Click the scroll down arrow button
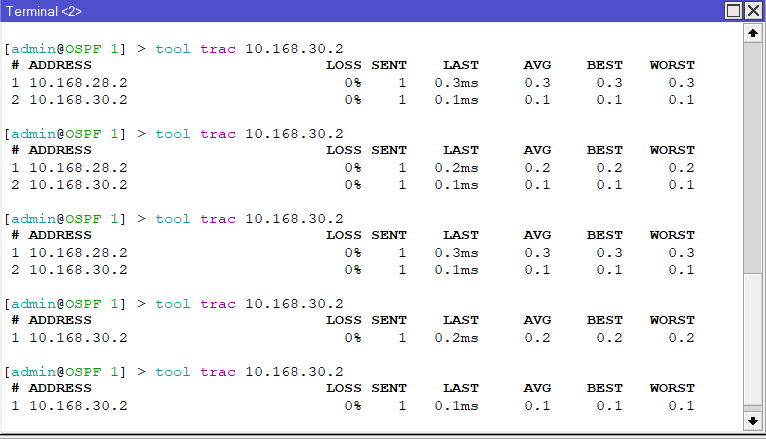This screenshot has height=439, width=766. [753, 419]
